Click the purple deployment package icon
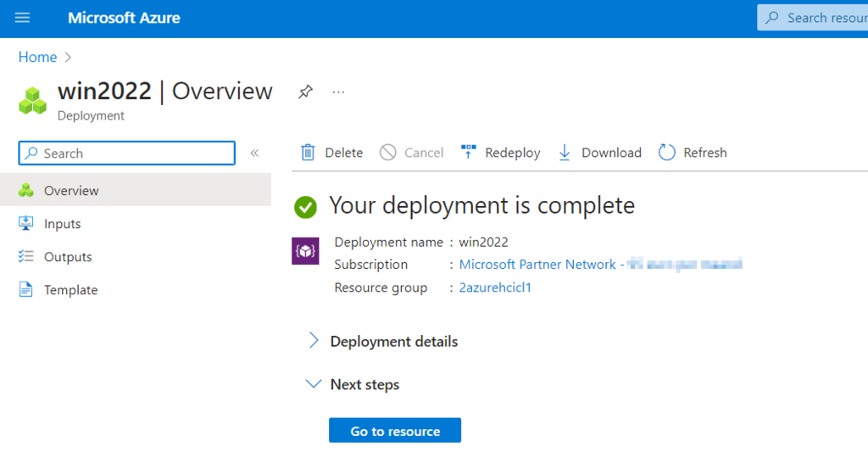 [305, 251]
